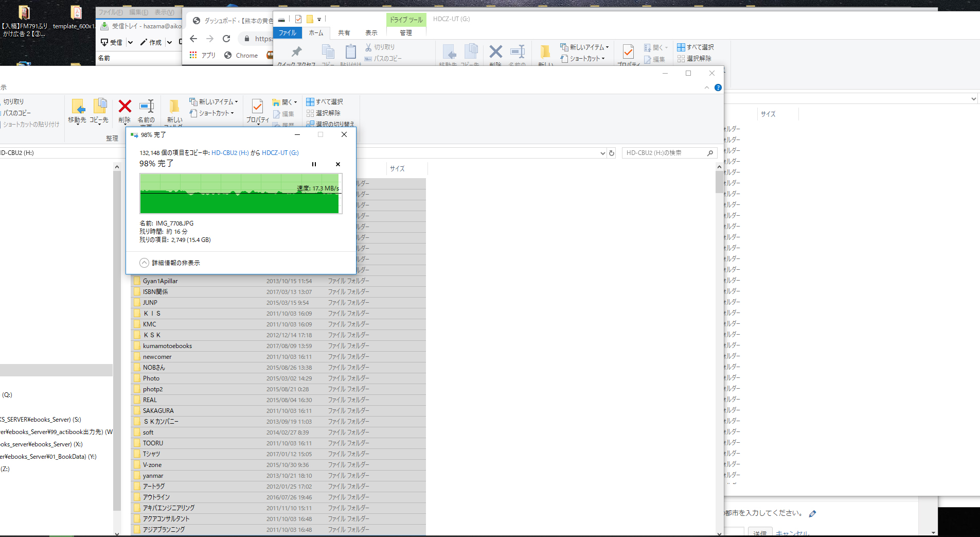This screenshot has width=980, height=537.
Task: Open the 作成 compose dropdown arrow
Action: coord(169,42)
